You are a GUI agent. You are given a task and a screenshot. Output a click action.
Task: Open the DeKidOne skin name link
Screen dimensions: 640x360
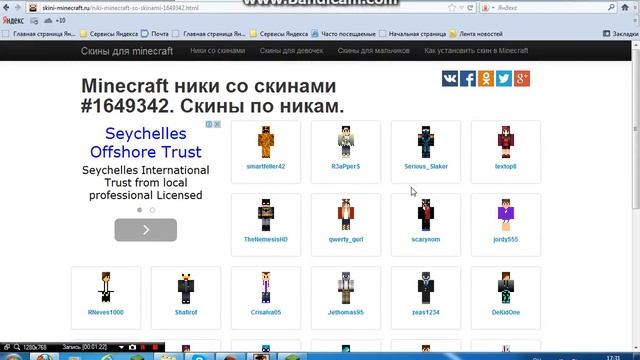506,312
